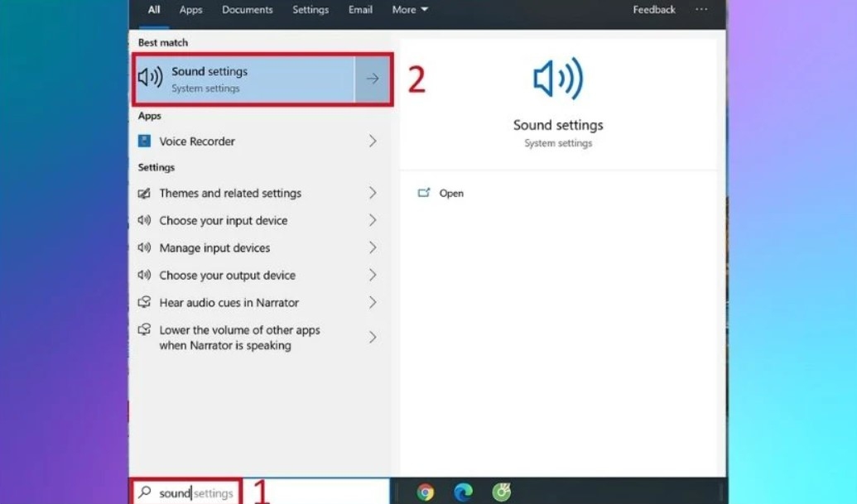Open Sound settings best match result

pos(245,79)
